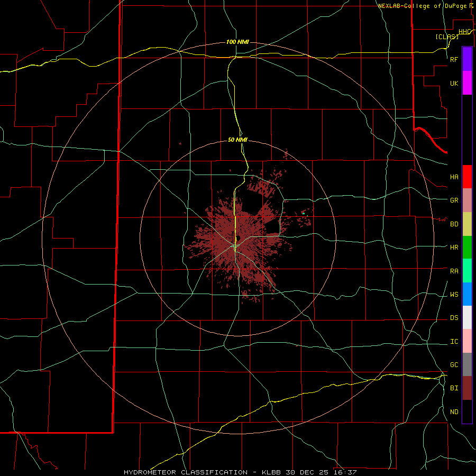This screenshot has width=476, height=476.
Task: Click the brown BI legend color swatch
Action: pyautogui.click(x=467, y=388)
